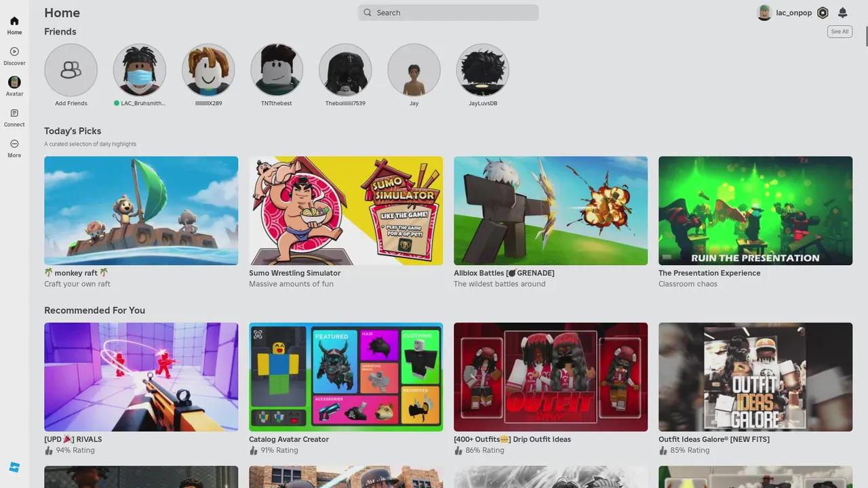Open the Ruin The Presentation thumbnail
The image size is (868, 488).
click(755, 211)
